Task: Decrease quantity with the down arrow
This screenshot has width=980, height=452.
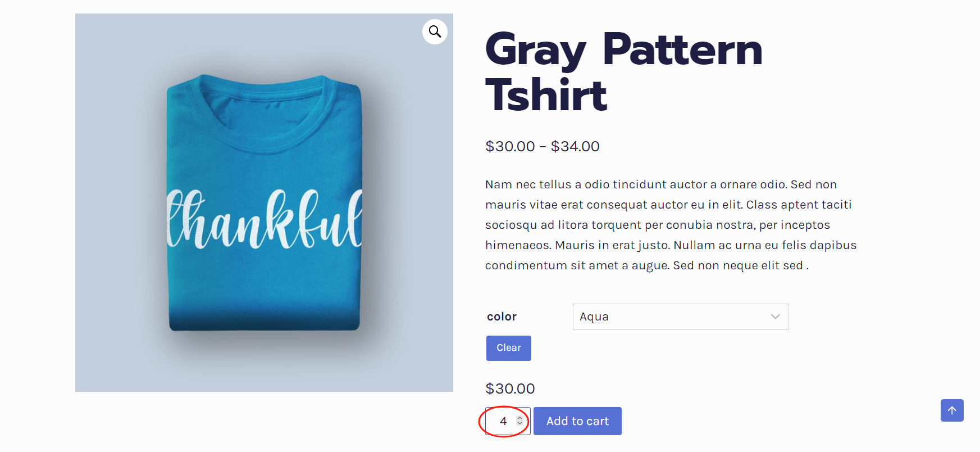Action: point(519,423)
